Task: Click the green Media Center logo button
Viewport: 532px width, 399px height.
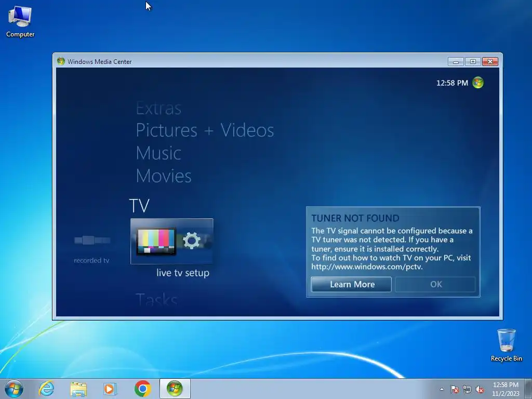Action: point(478,83)
